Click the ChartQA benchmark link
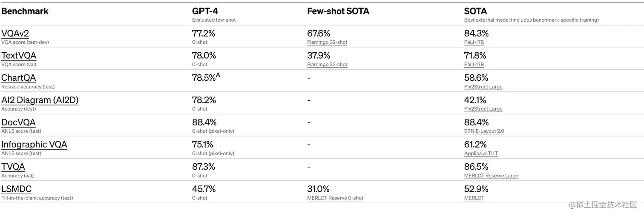Image resolution: width=644 pixels, height=216 pixels. [19, 78]
